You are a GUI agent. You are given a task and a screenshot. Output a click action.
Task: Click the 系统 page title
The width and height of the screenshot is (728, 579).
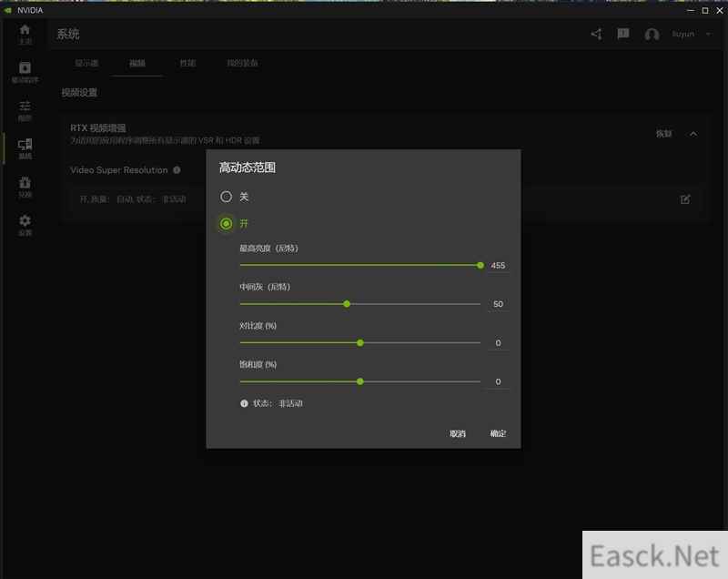[68, 34]
